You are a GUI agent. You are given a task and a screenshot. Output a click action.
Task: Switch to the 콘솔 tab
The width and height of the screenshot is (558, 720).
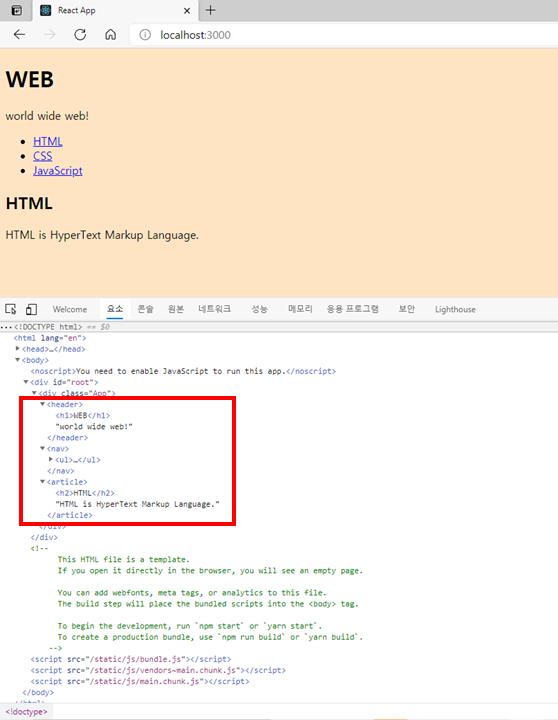[x=146, y=309]
